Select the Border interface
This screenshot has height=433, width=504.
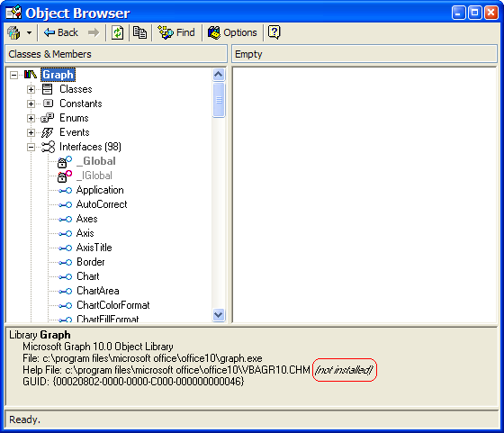click(x=91, y=262)
